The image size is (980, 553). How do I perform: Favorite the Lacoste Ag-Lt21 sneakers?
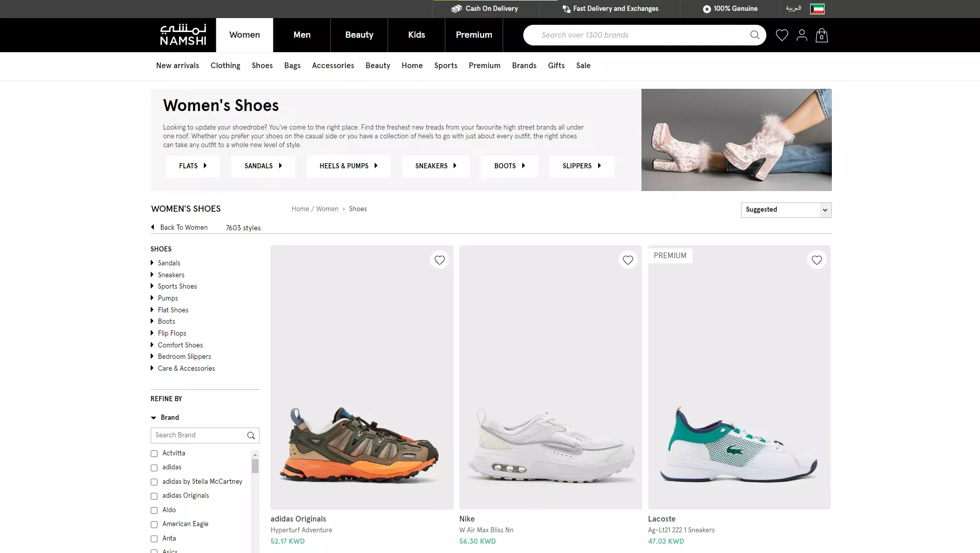817,260
